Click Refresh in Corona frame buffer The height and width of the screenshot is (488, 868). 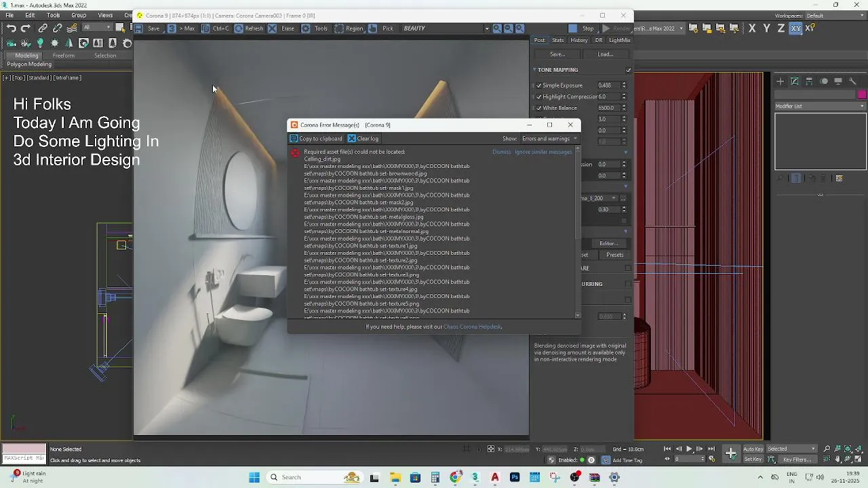tap(248, 28)
